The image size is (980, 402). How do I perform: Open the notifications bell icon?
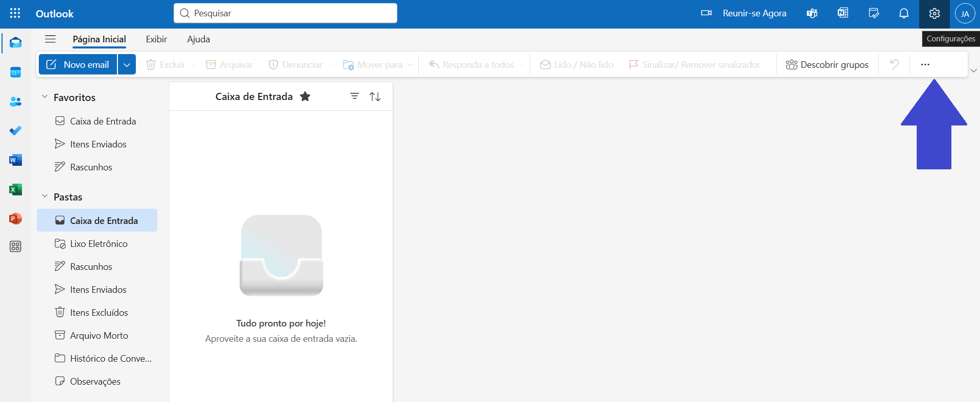[903, 14]
